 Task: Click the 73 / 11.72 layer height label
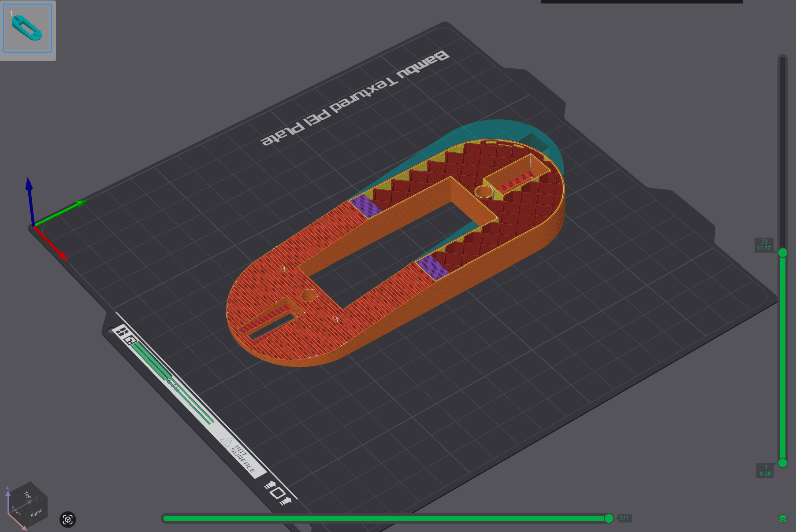tap(764, 244)
